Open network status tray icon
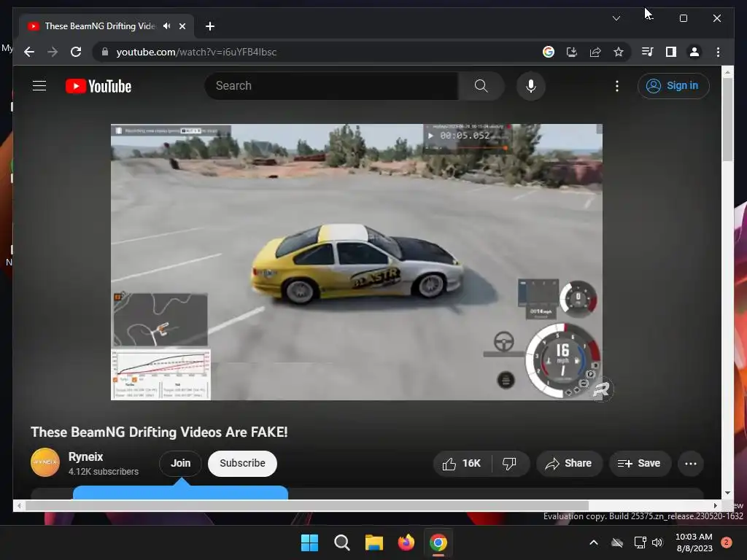The image size is (747, 560). coord(640,542)
